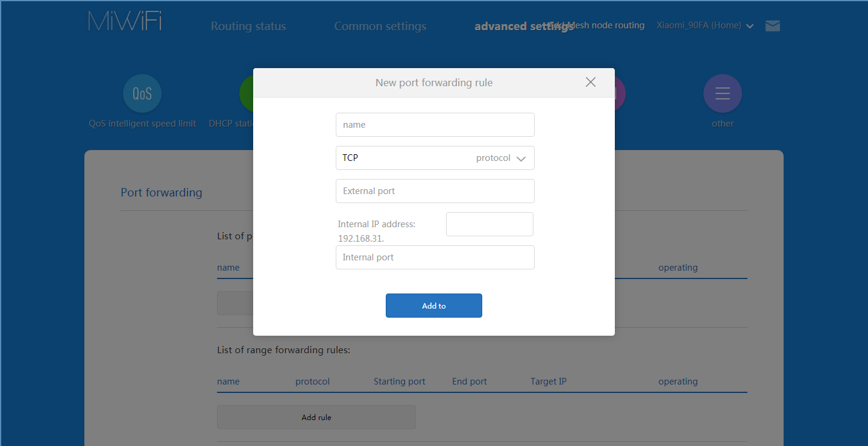Viewport: 868px width, 446px height.
Task: Click the DHCP static label text
Action: click(231, 124)
